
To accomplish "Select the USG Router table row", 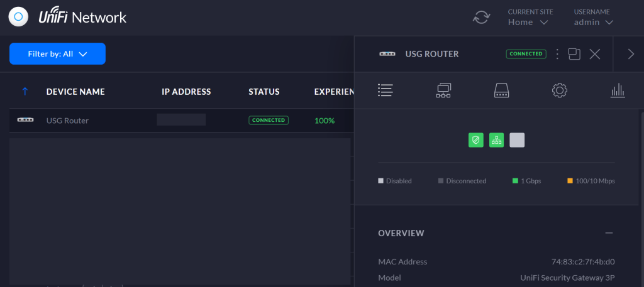I will click(x=67, y=120).
